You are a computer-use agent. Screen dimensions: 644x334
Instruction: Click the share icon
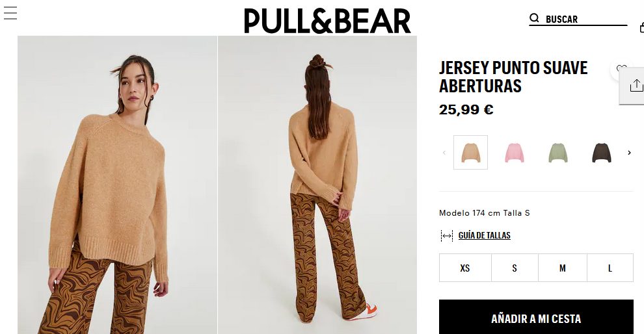(636, 85)
